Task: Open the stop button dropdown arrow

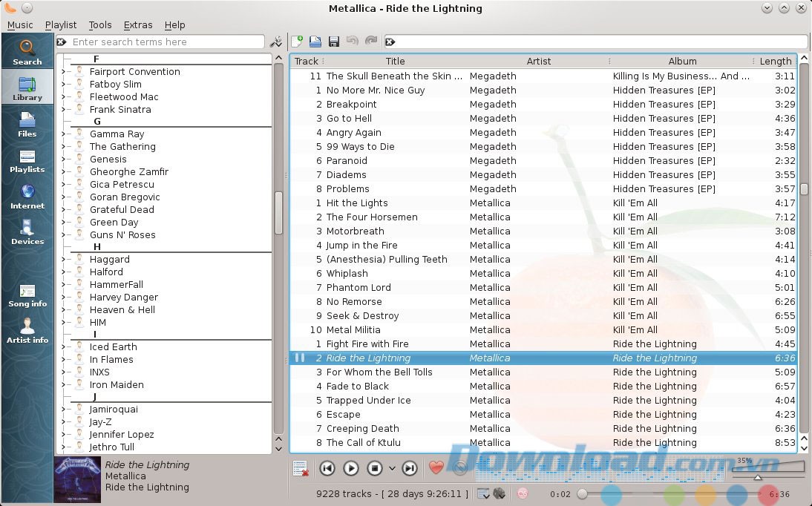Action: click(392, 468)
